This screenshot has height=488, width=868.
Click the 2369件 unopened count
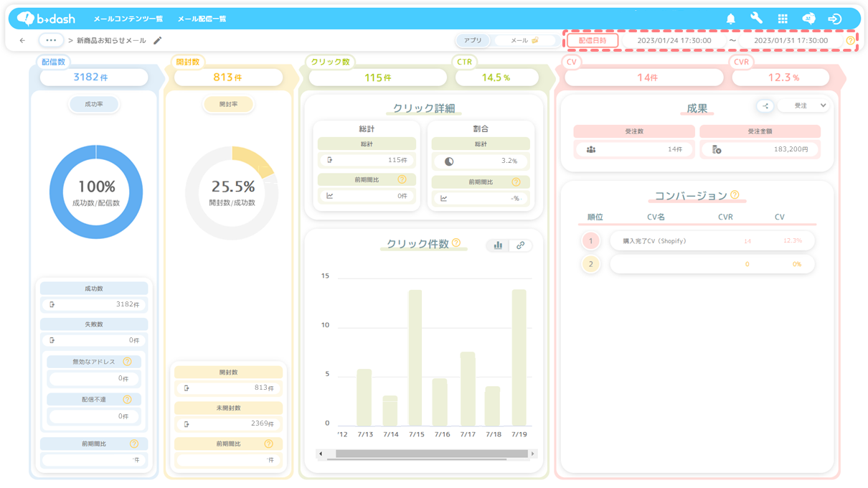[x=263, y=424]
